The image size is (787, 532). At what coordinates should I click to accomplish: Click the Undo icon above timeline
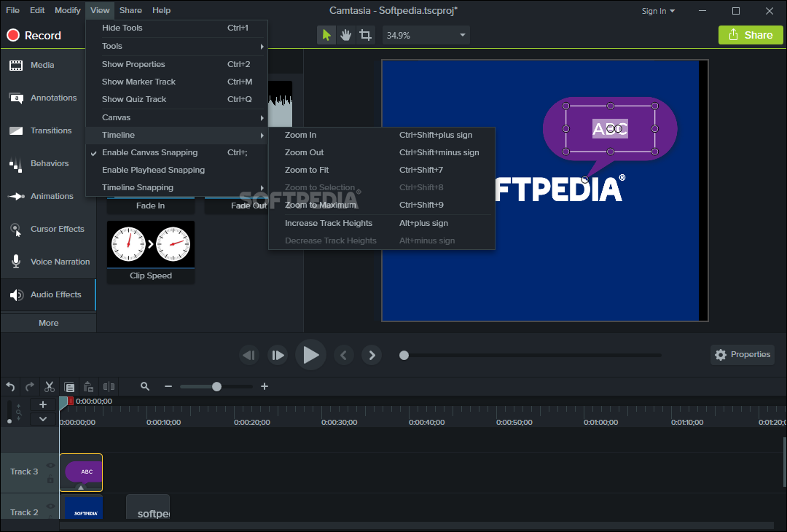tap(10, 386)
